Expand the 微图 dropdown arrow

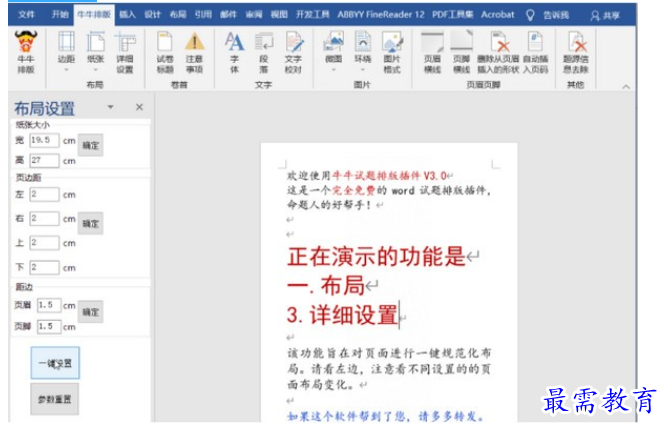[x=333, y=70]
